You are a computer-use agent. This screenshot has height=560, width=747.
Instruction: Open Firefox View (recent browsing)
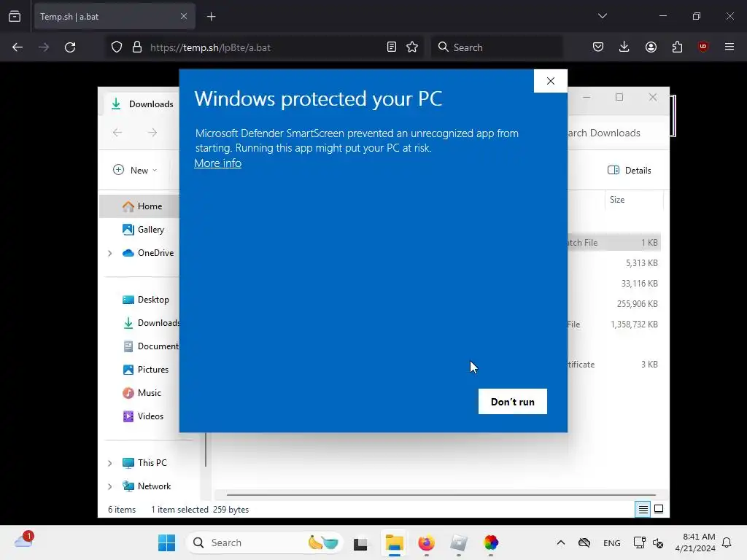(15, 17)
